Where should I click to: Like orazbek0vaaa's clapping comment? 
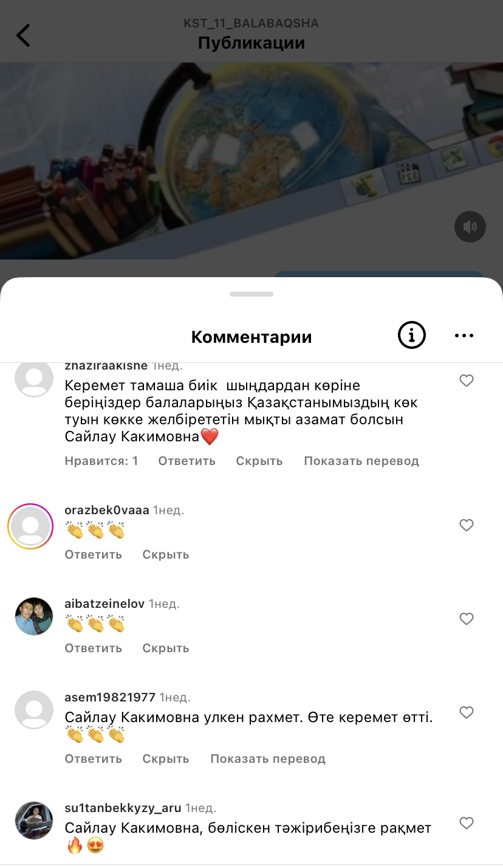pyautogui.click(x=467, y=525)
